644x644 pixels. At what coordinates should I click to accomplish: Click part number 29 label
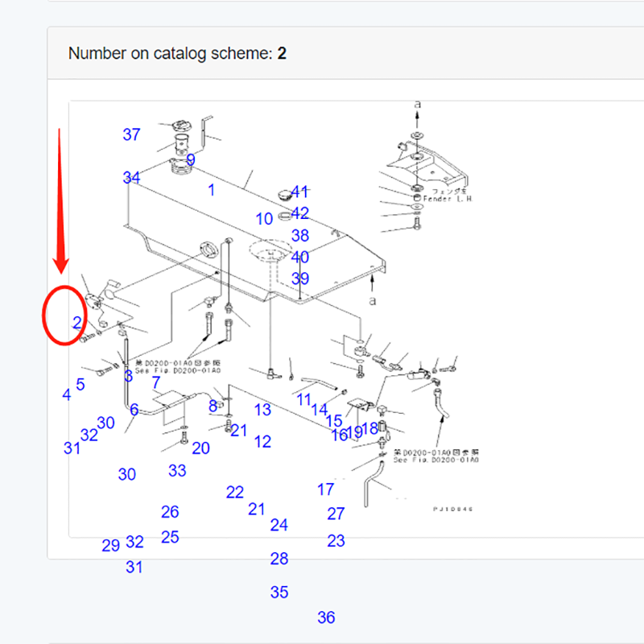point(110,546)
